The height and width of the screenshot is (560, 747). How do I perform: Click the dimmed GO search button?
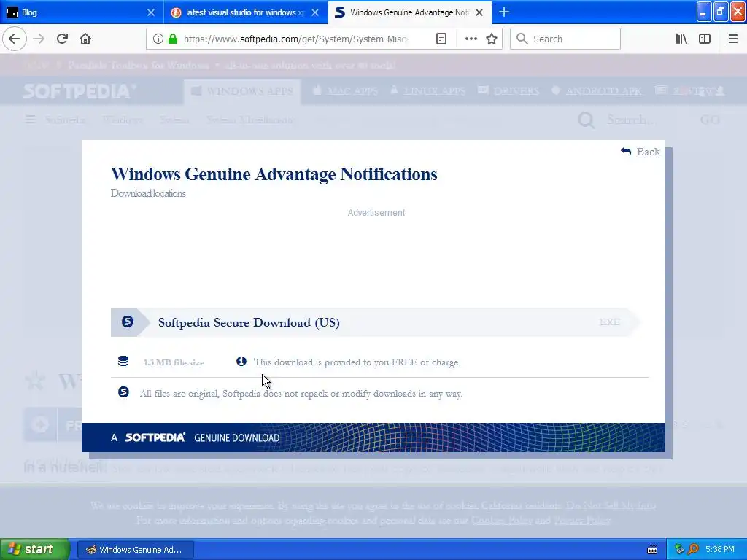[x=709, y=120]
